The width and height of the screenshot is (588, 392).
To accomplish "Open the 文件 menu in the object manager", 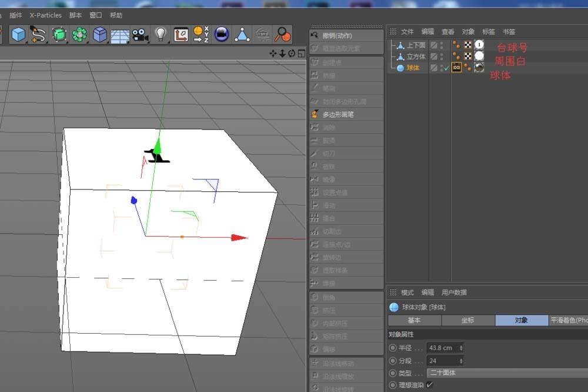I will [406, 32].
